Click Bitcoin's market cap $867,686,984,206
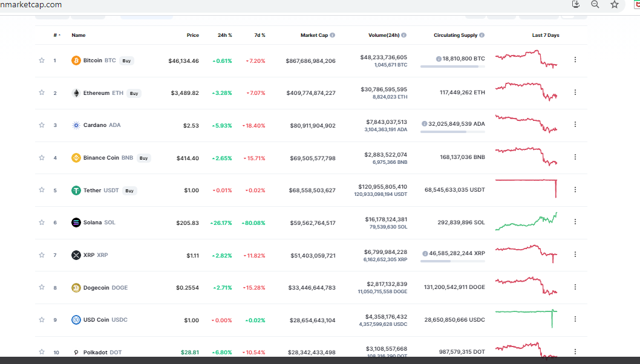 (310, 61)
